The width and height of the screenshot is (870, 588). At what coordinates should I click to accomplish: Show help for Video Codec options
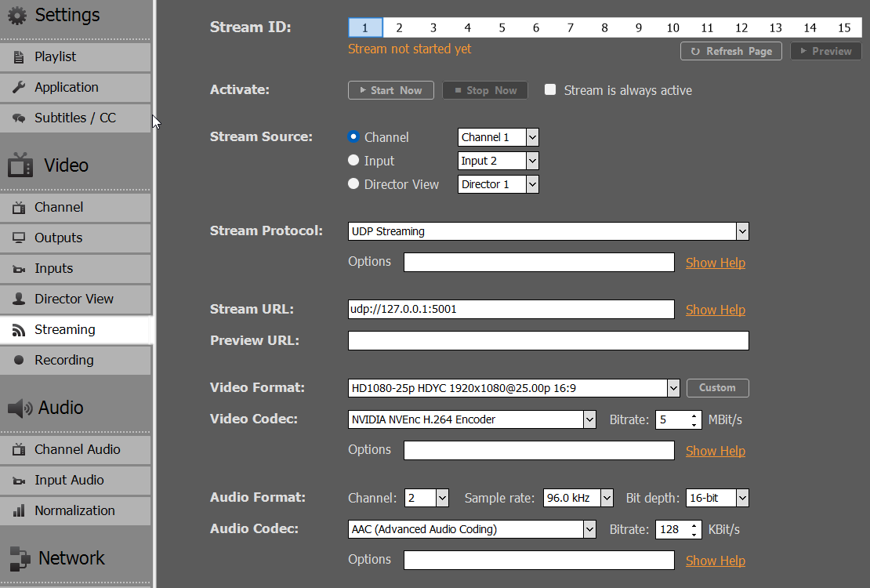(x=716, y=451)
